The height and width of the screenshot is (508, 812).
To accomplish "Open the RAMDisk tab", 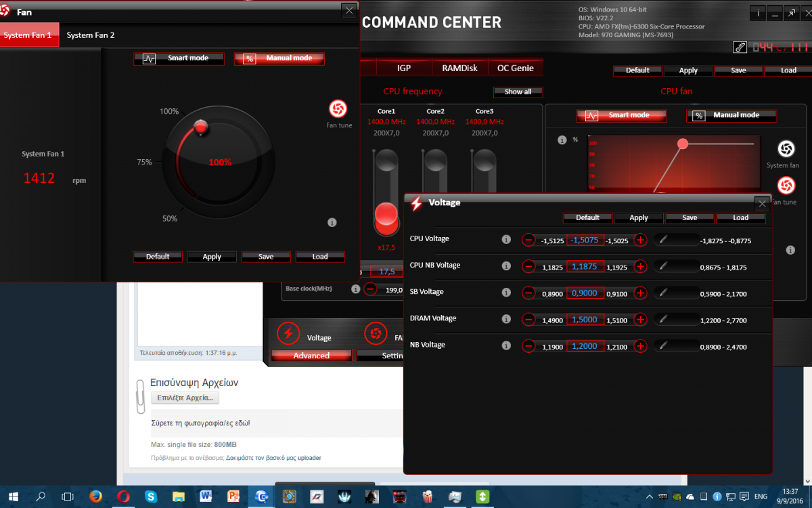I will click(x=459, y=68).
